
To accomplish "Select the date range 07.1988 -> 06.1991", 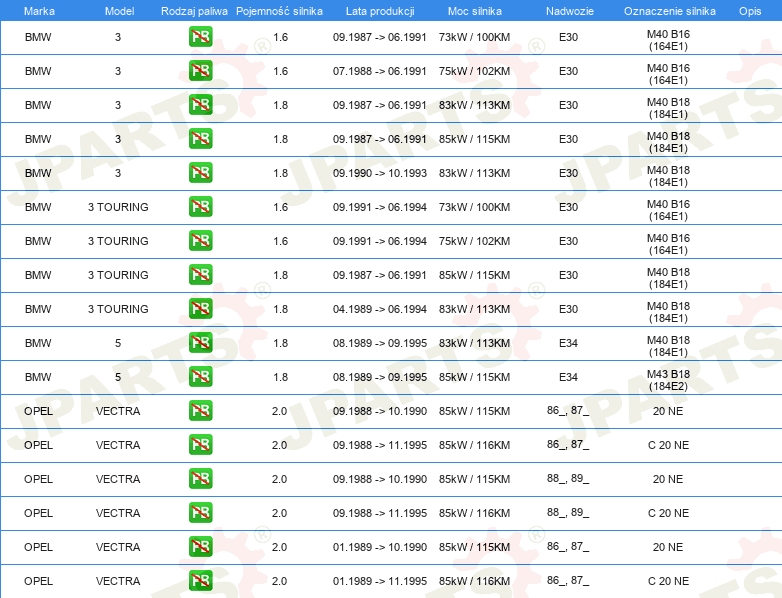I will tap(380, 71).
